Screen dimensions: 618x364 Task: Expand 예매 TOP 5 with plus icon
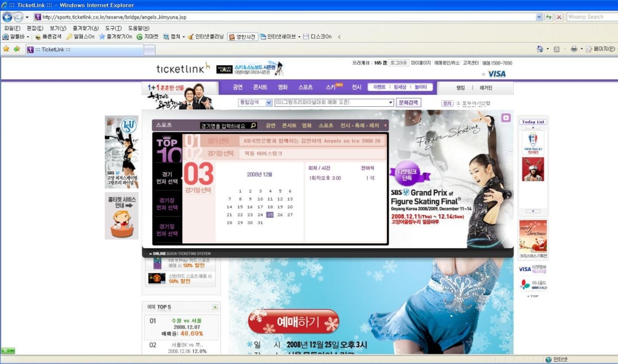click(x=215, y=307)
